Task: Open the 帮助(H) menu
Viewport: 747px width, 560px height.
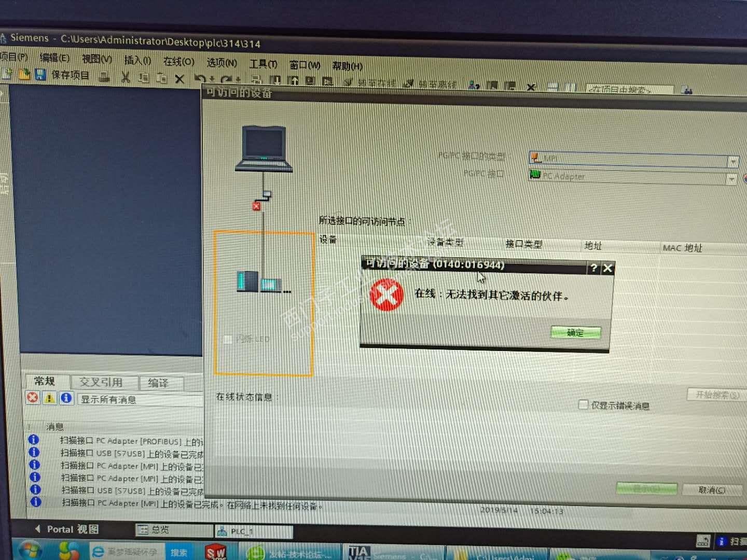Action: tap(347, 66)
